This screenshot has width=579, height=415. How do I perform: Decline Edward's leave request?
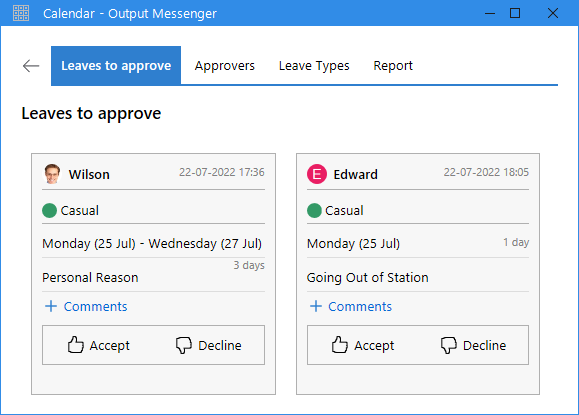(x=473, y=346)
